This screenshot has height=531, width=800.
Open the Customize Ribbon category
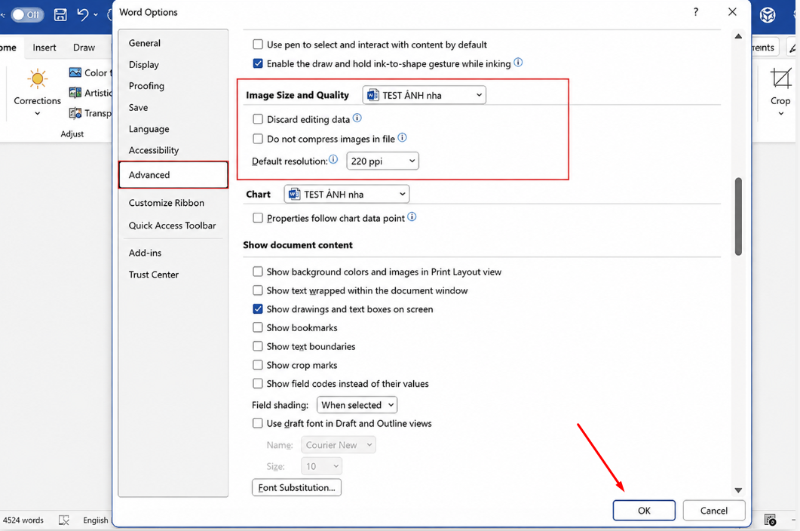(173, 203)
